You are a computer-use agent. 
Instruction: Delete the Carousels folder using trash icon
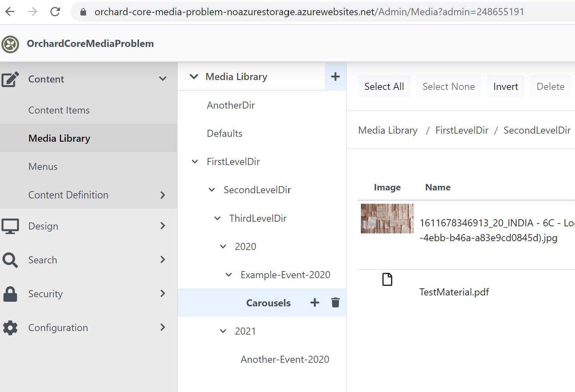[335, 302]
